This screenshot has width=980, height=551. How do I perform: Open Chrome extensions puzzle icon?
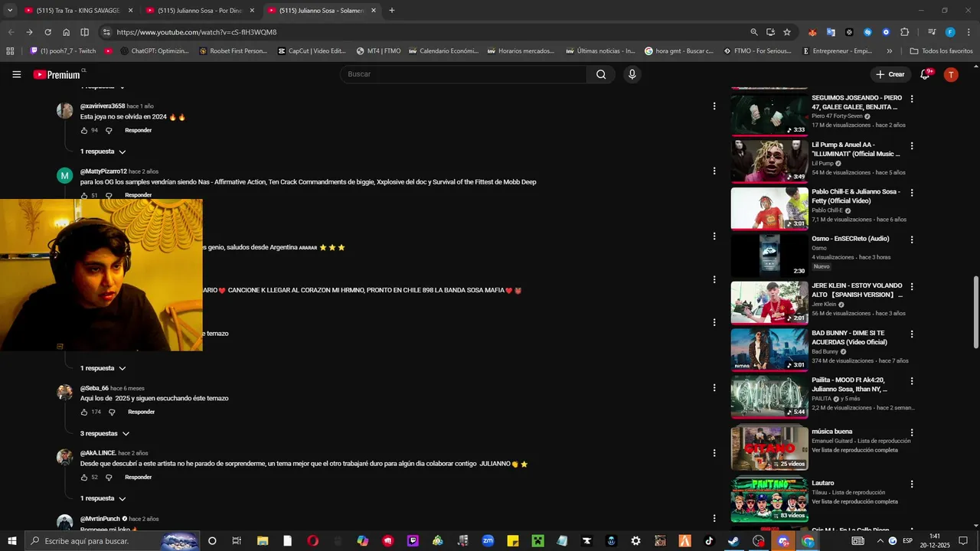point(904,32)
